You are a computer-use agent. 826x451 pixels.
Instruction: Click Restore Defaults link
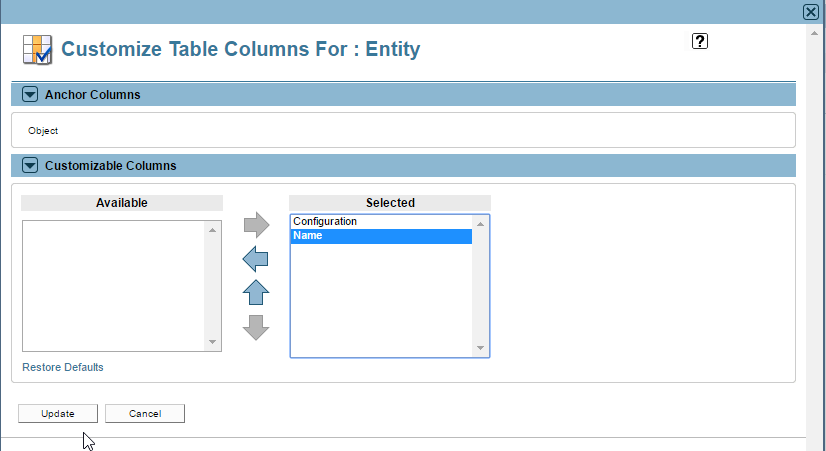click(63, 367)
